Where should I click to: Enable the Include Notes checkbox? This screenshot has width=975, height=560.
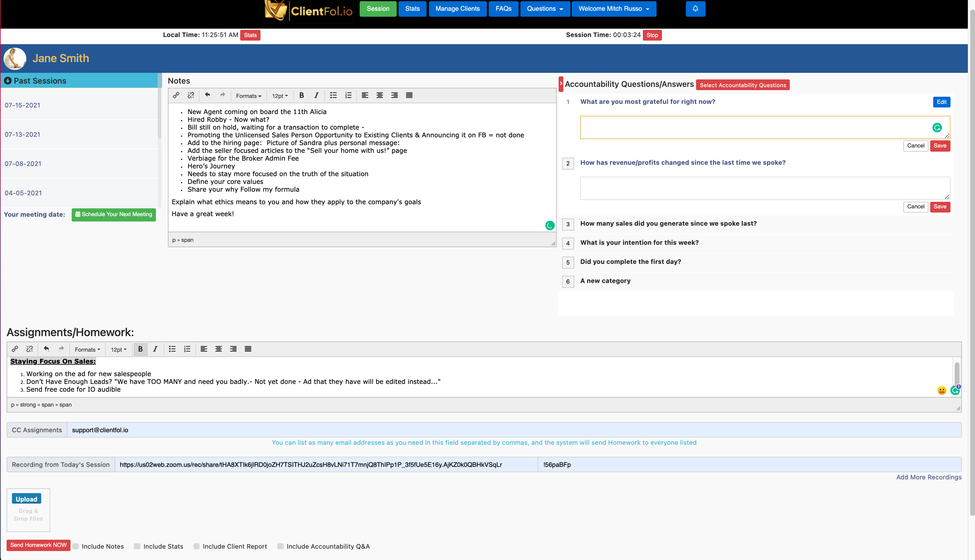[x=76, y=546]
